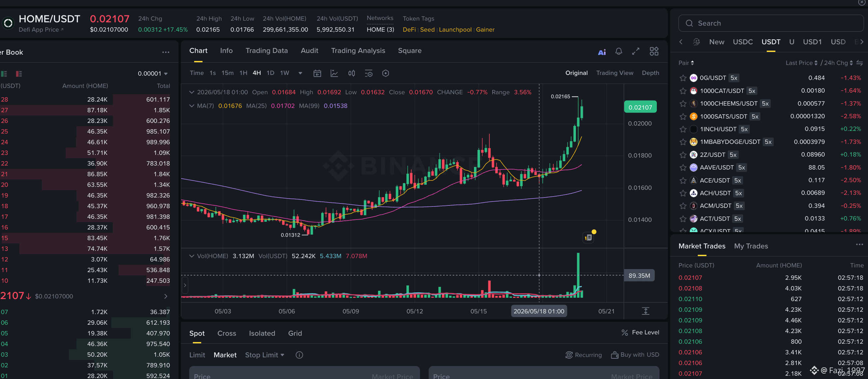Open the Trading Analysis tab

[x=358, y=51]
